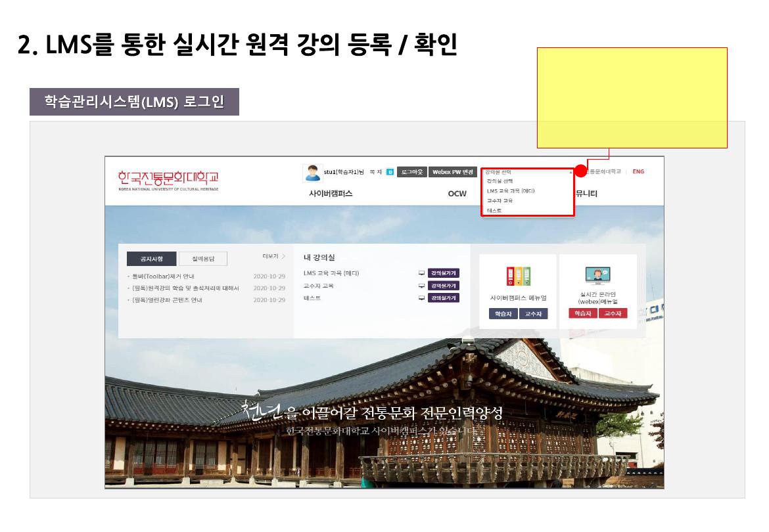Collapse the 강의실 선택 list with its arrow
This screenshot has width=769, height=532.
click(571, 173)
